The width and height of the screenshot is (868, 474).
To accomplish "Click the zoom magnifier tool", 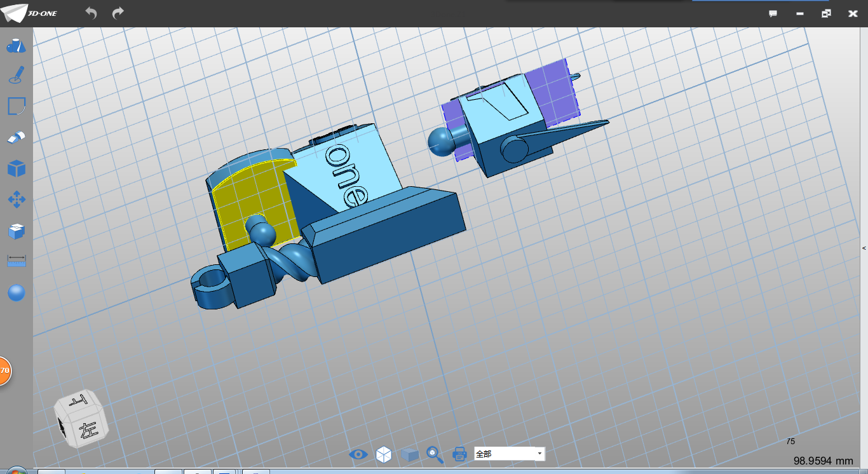I will click(x=435, y=454).
